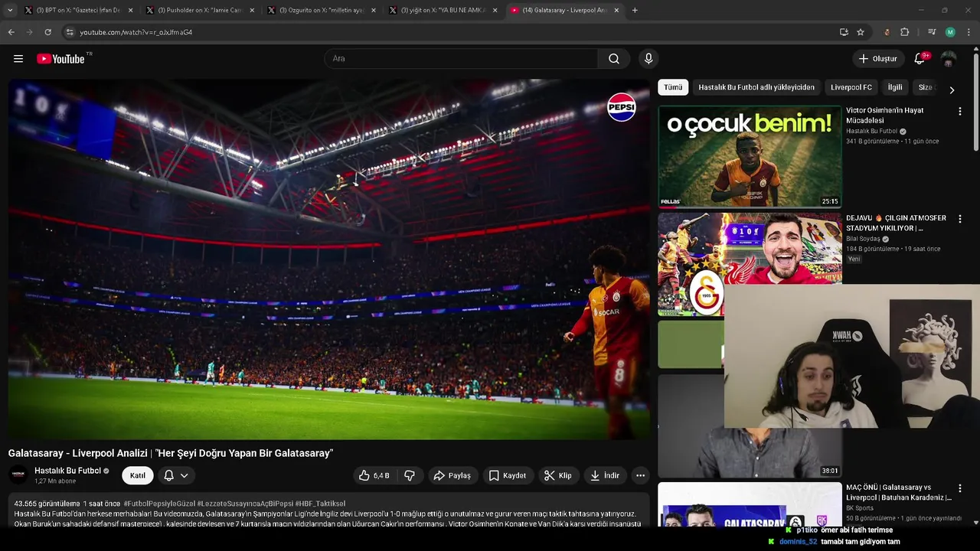980x551 pixels.
Task: Select the Liverpool FC filter chip
Action: tap(851, 87)
